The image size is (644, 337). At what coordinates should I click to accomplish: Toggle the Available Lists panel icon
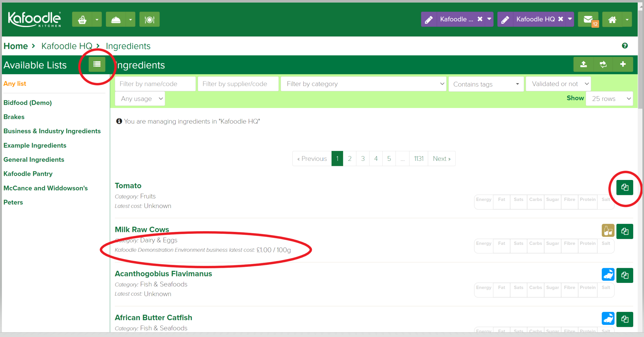coord(97,64)
